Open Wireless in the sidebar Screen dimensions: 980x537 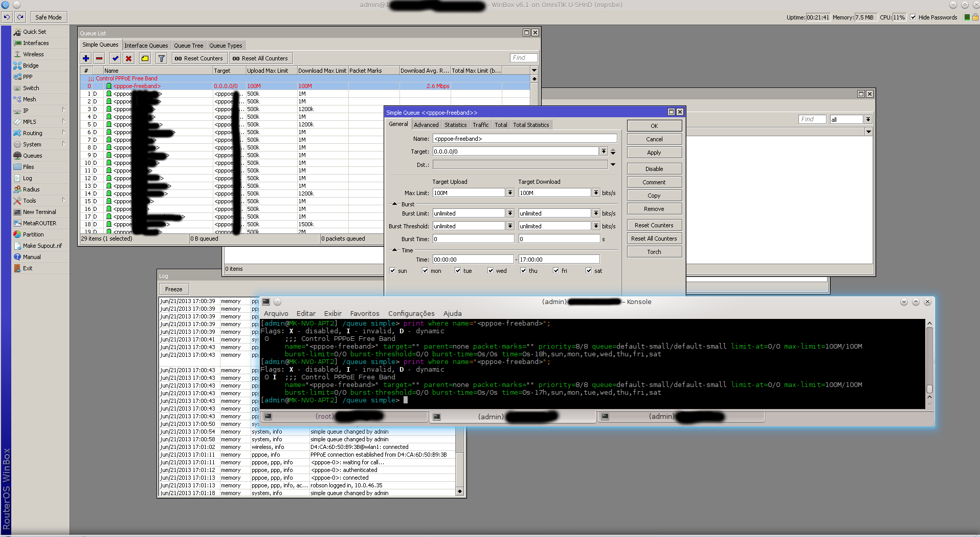coord(33,54)
